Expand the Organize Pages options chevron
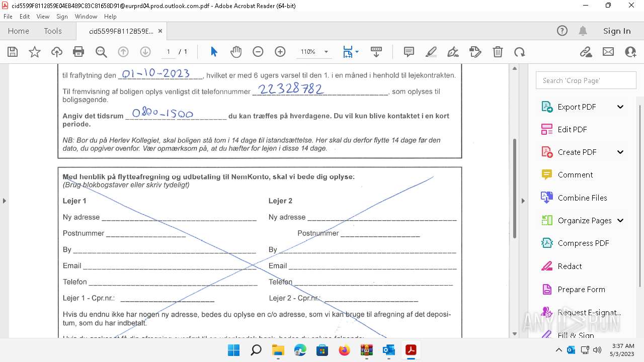The height and width of the screenshot is (362, 644). click(620, 220)
